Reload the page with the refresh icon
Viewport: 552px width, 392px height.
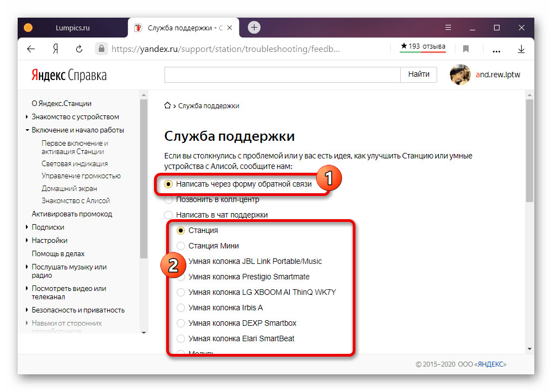79,49
